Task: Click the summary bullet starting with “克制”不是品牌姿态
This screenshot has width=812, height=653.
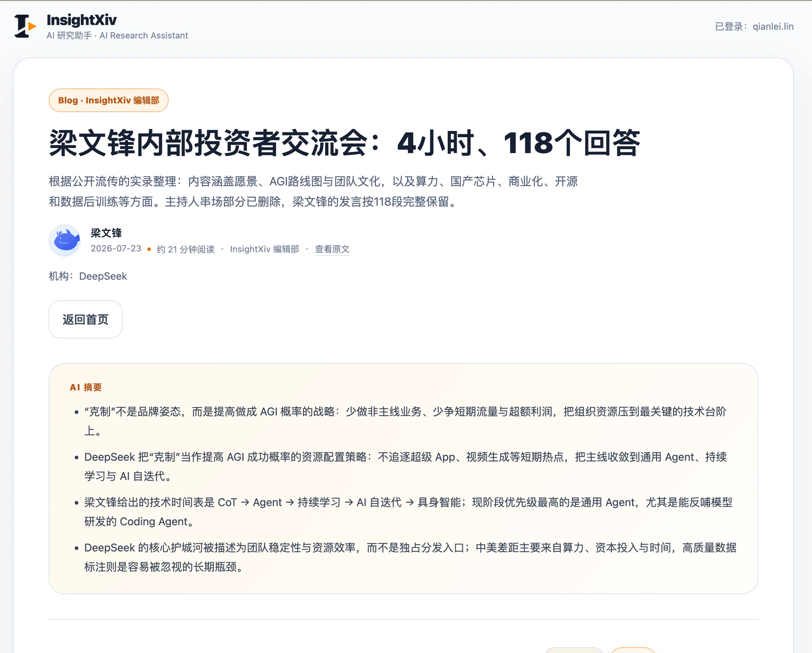Action: coord(405,421)
